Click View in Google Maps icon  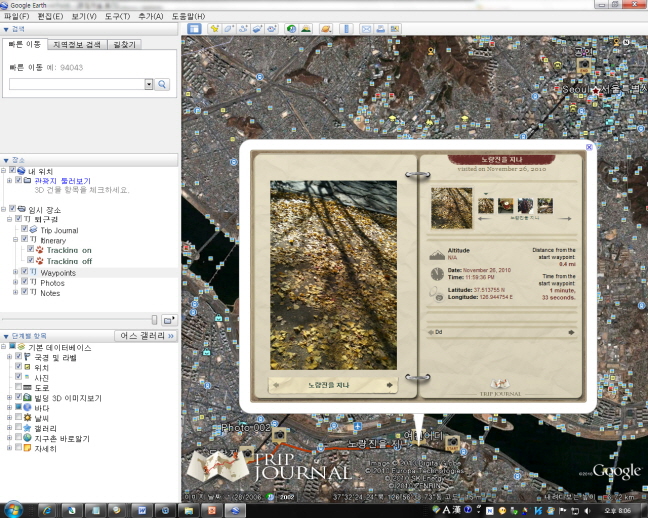(395, 29)
